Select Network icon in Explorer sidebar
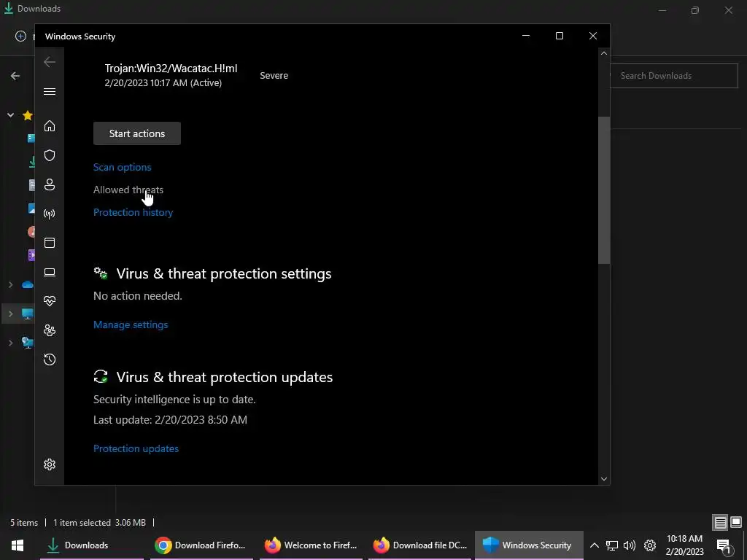 coord(28,343)
